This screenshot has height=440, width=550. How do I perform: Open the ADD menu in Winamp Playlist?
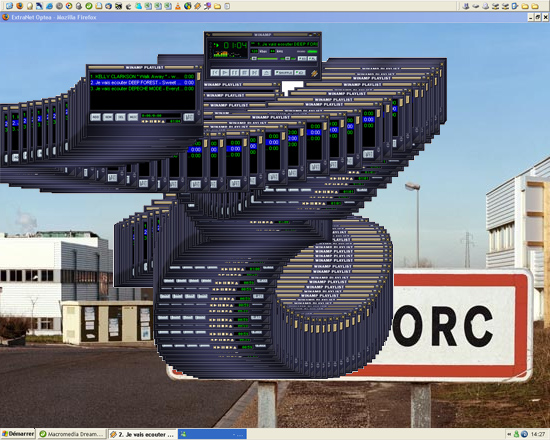coord(95,117)
